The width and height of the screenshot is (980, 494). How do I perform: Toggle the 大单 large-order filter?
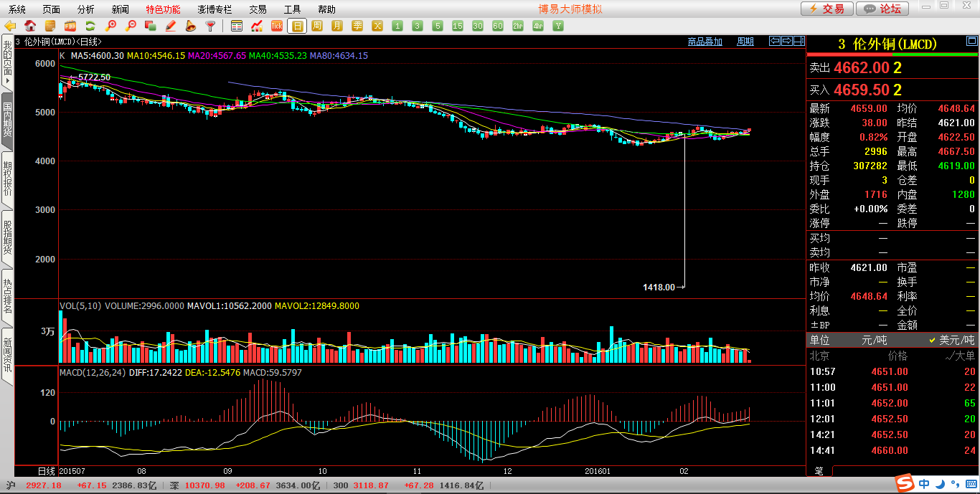[960, 356]
